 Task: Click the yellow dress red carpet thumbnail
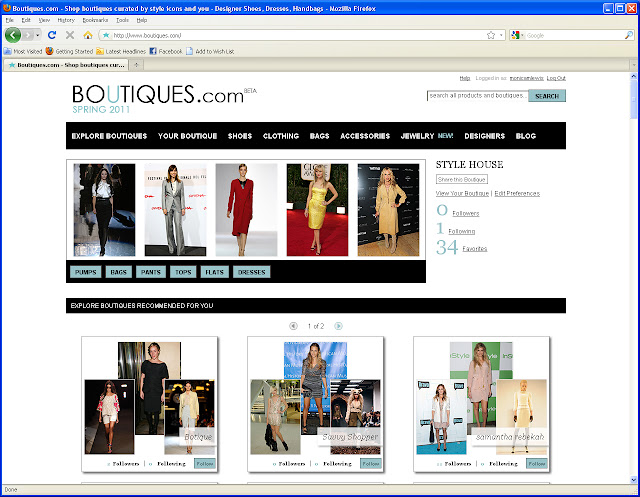pyautogui.click(x=318, y=210)
